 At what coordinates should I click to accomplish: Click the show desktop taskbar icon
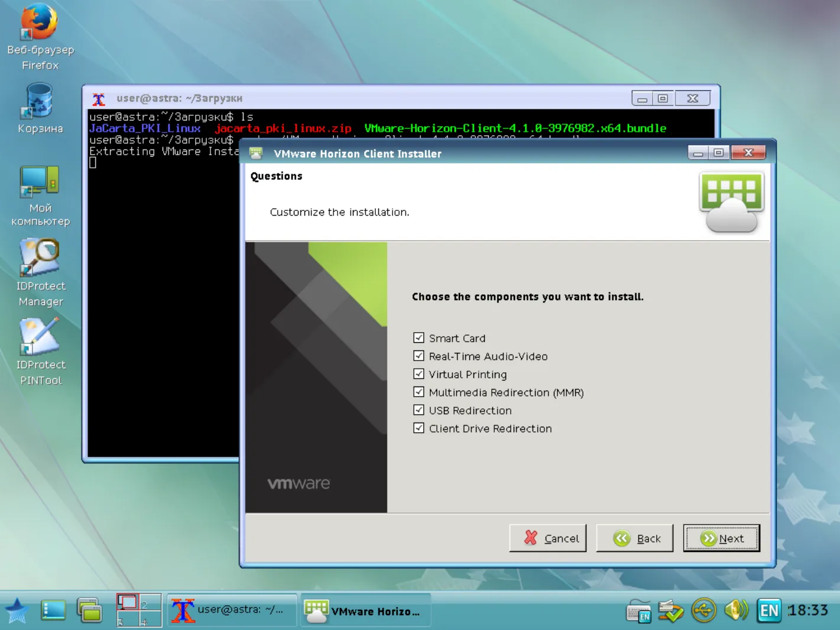(x=53, y=610)
